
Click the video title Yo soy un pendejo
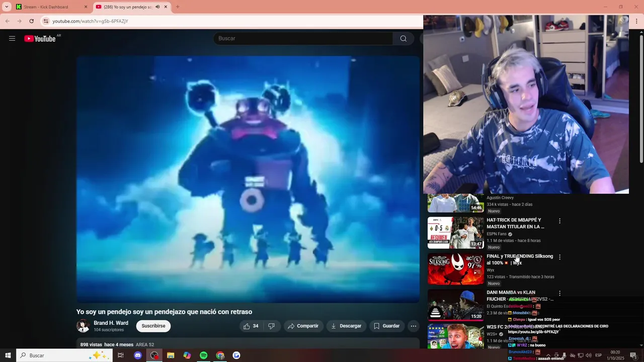[164, 312]
